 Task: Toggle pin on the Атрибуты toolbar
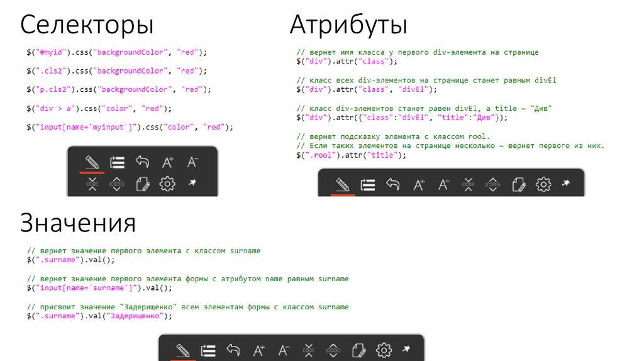point(565,184)
